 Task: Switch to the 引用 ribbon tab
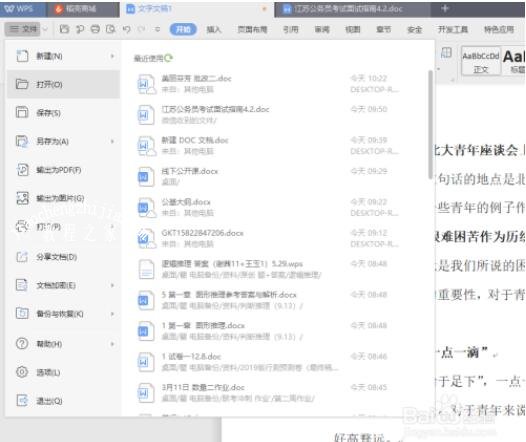click(x=291, y=30)
